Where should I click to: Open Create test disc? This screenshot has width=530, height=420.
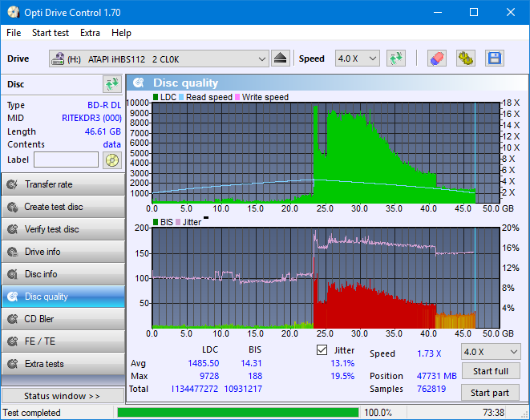pyautogui.click(x=63, y=207)
